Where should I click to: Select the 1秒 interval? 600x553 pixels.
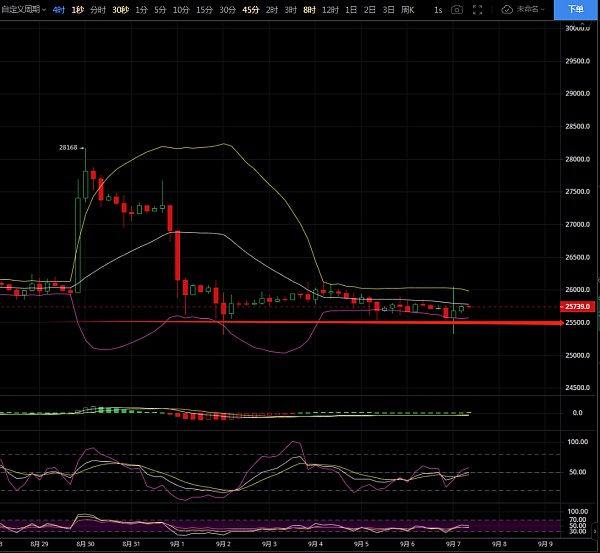(x=78, y=9)
